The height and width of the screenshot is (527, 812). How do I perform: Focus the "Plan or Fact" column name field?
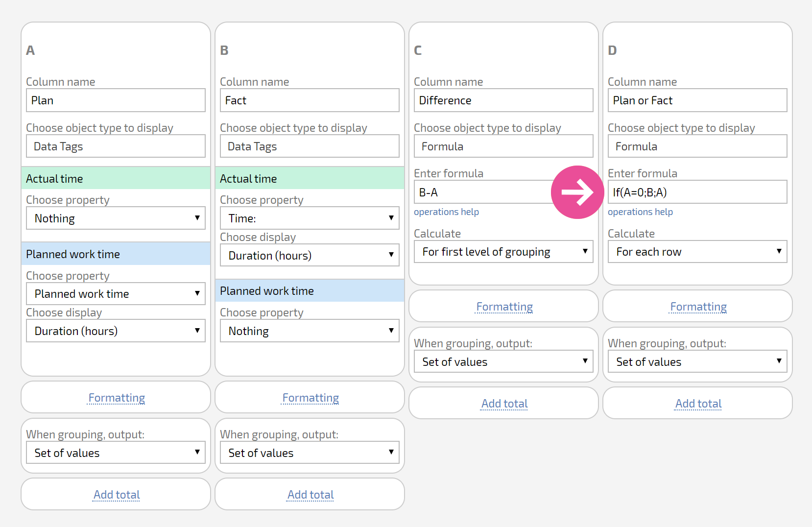697,100
